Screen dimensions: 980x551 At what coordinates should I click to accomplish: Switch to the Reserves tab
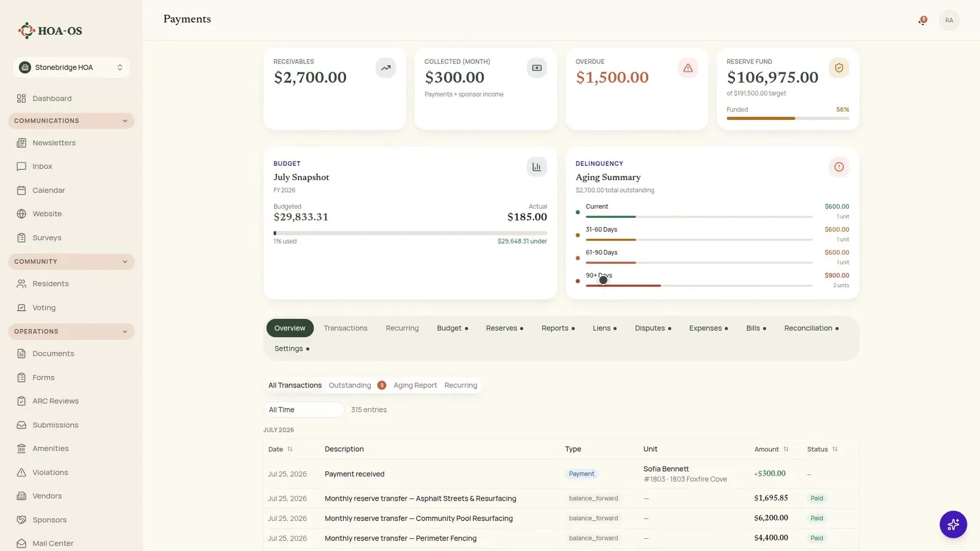[505, 328]
